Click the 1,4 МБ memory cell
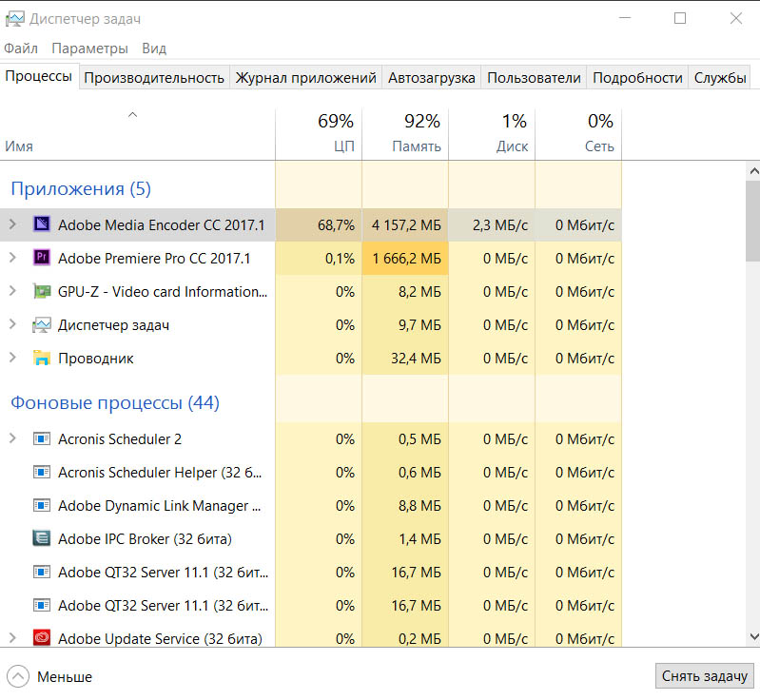This screenshot has width=760, height=700. [x=405, y=539]
